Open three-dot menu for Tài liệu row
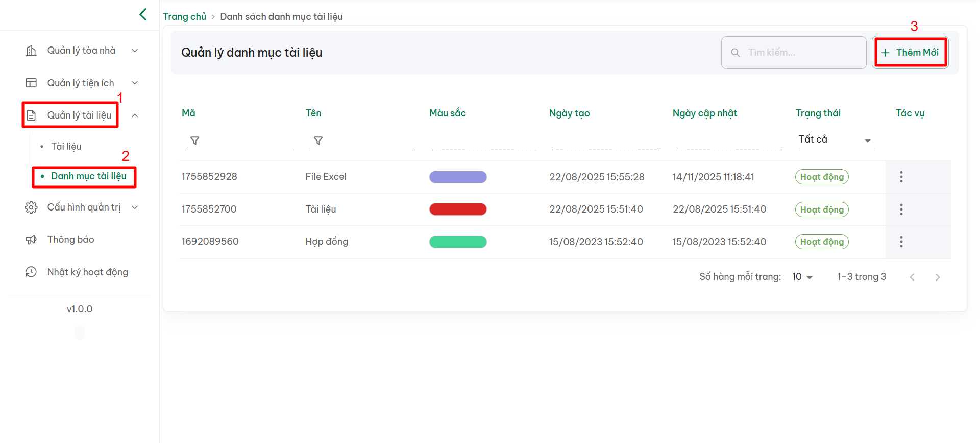980x443 pixels. click(x=901, y=209)
